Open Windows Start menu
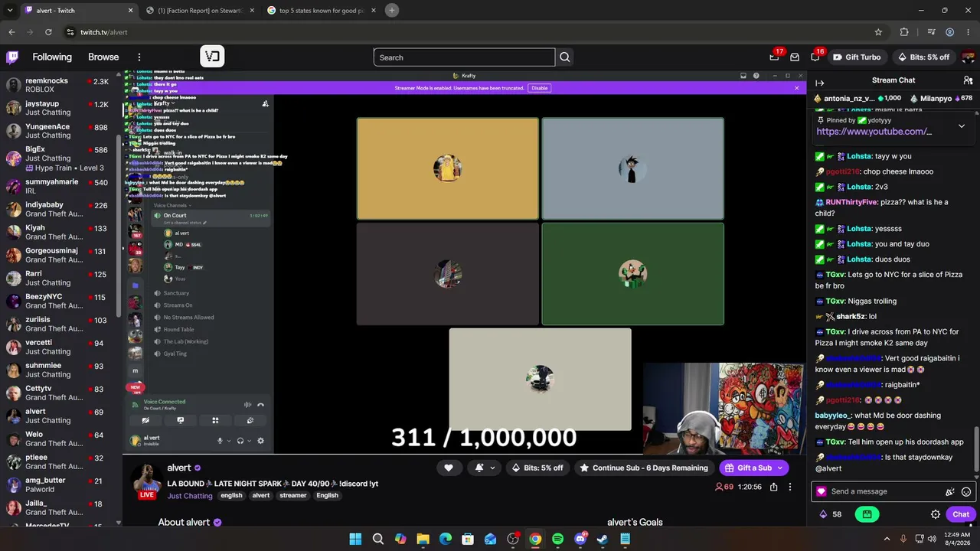 tap(355, 539)
